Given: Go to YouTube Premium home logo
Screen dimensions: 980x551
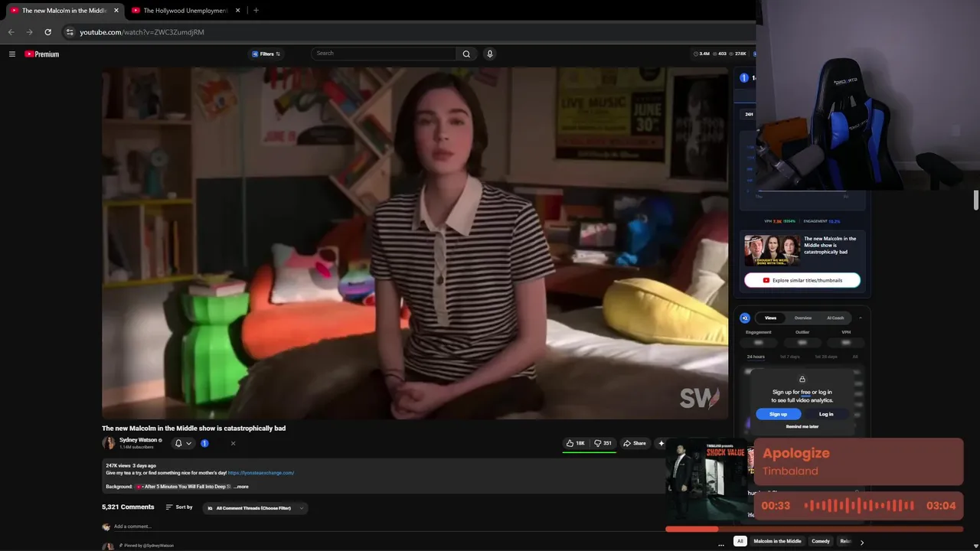Looking at the screenshot, I should (41, 54).
